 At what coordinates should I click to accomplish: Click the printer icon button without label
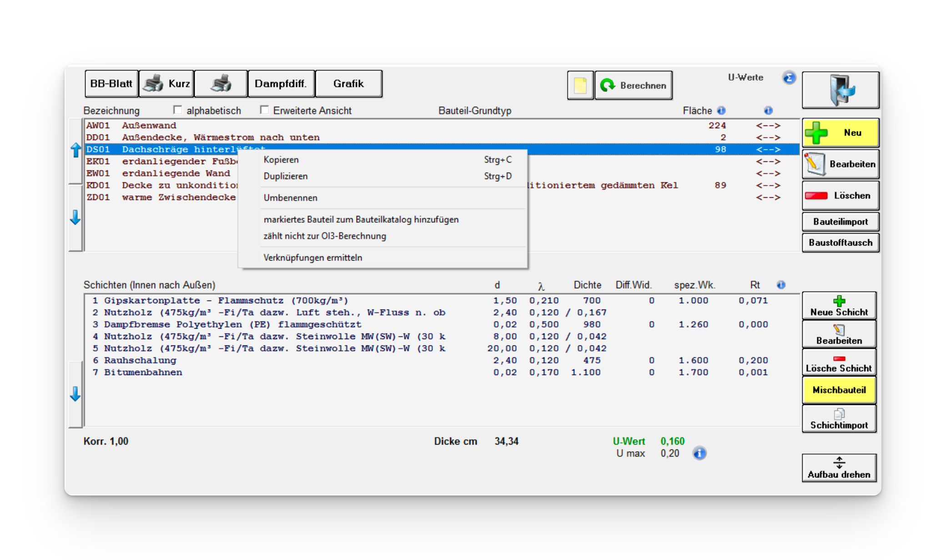221,84
